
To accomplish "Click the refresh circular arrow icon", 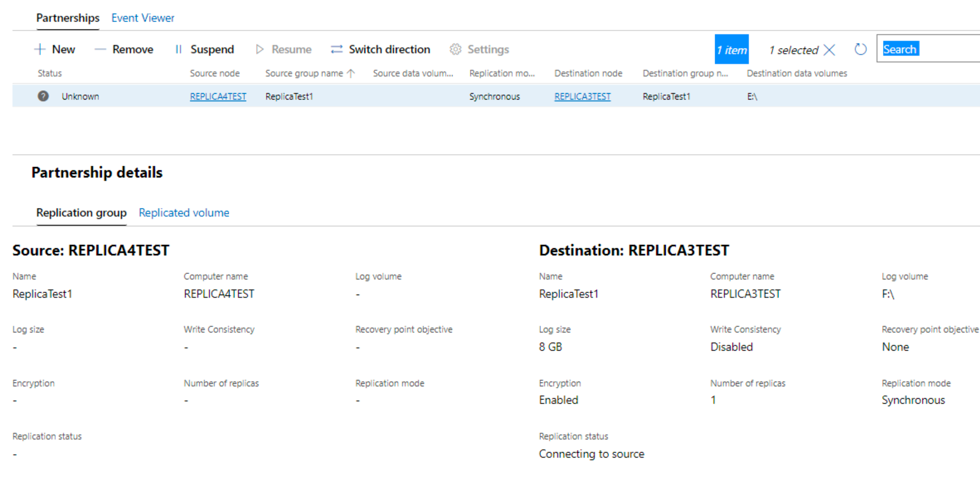I will 860,49.
